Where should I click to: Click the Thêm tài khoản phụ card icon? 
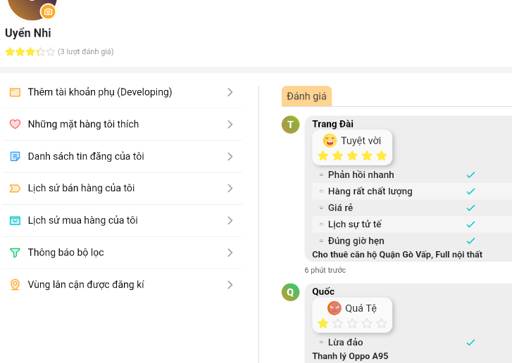[x=15, y=92]
